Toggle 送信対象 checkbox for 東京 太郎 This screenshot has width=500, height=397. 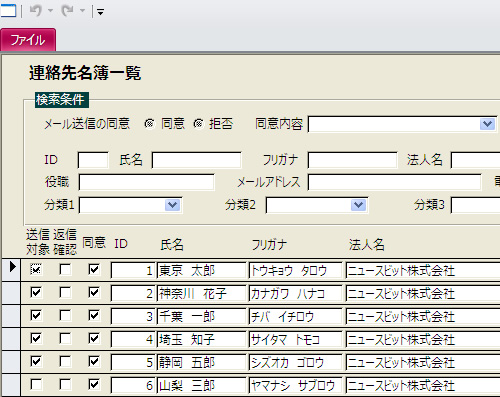[x=36, y=269]
